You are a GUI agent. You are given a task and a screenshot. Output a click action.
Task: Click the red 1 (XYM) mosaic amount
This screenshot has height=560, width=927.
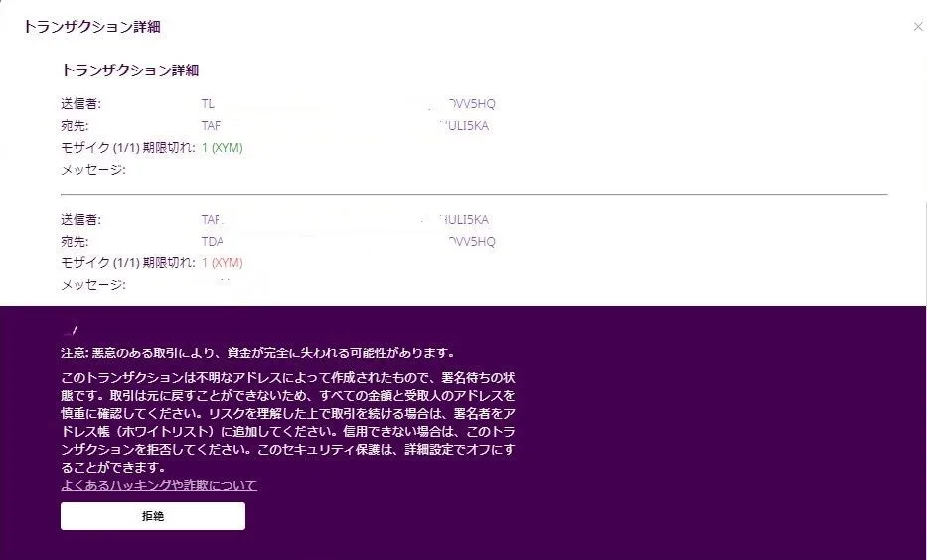click(x=223, y=263)
